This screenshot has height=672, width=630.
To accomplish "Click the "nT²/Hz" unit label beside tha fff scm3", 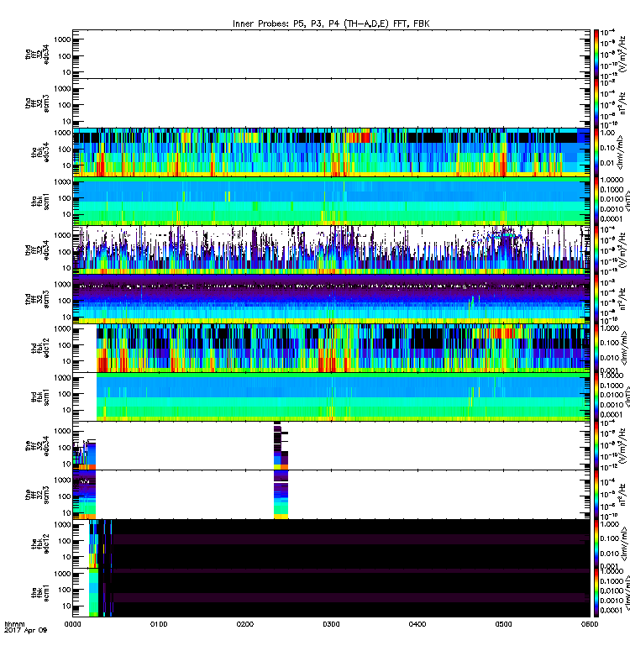I will pyautogui.click(x=622, y=103).
